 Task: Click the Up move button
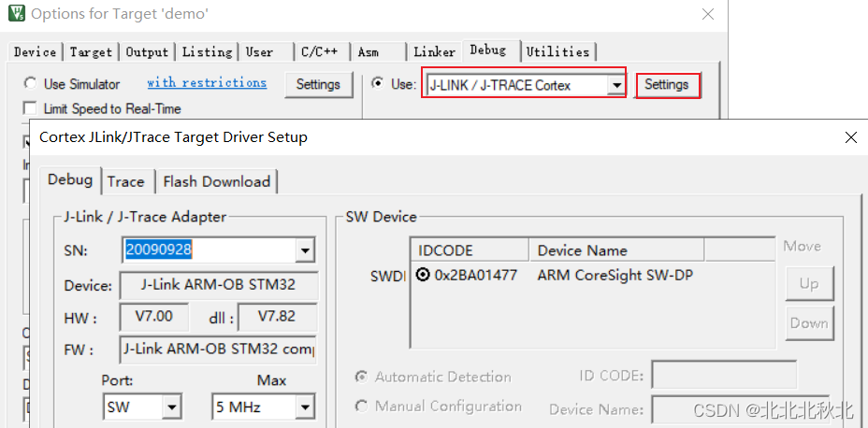click(x=809, y=284)
